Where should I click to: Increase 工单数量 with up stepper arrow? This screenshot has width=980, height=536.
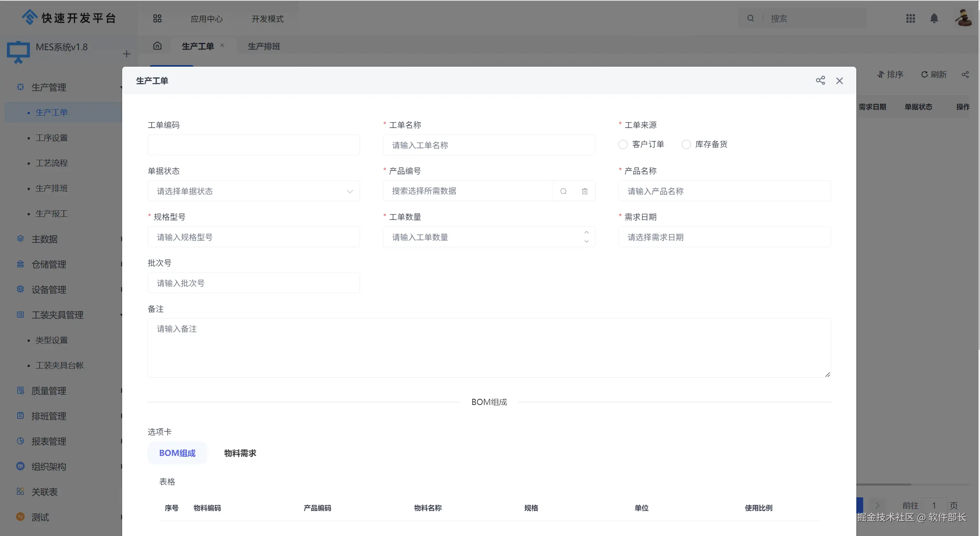click(586, 233)
